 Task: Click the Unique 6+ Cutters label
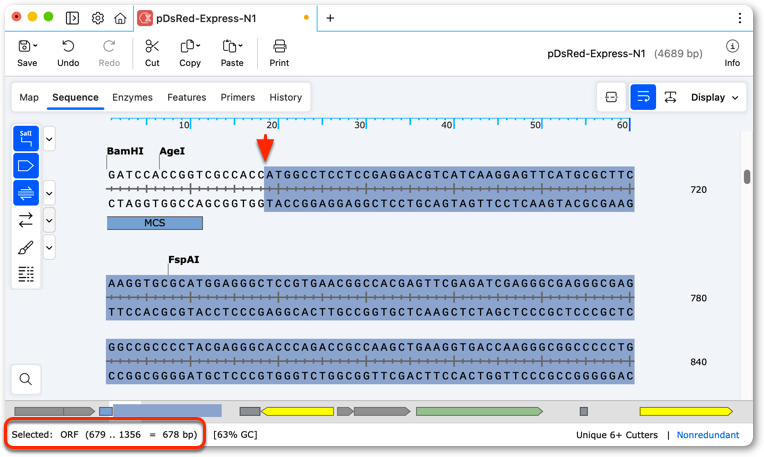coord(616,435)
